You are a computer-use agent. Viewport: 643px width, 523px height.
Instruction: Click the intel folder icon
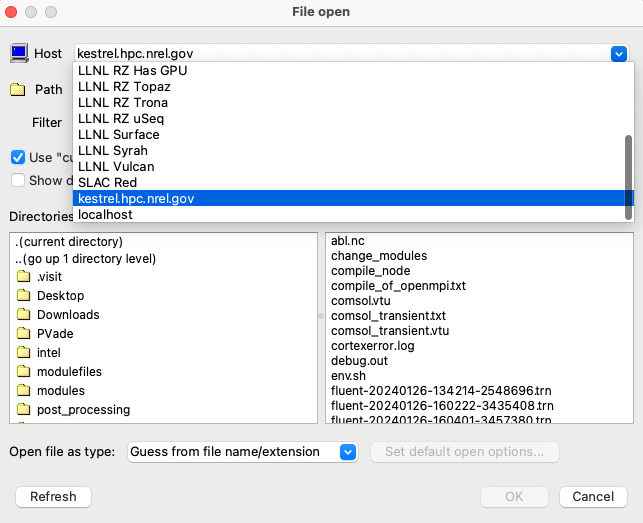click(x=23, y=353)
